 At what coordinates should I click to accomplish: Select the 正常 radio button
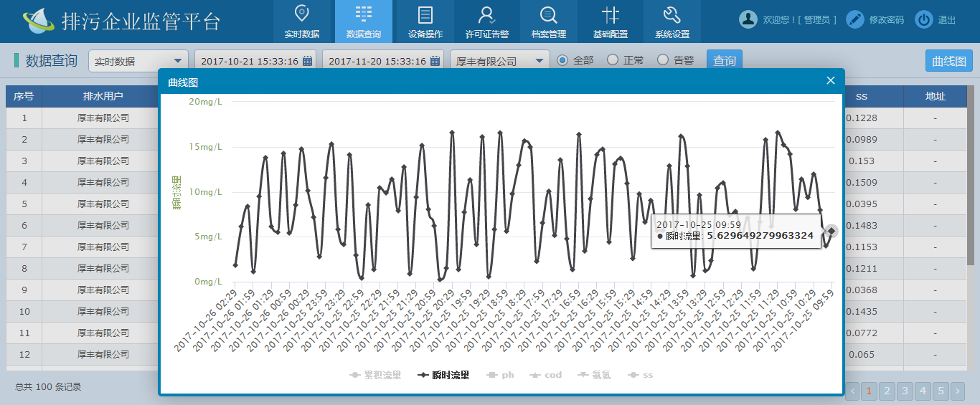pos(613,60)
